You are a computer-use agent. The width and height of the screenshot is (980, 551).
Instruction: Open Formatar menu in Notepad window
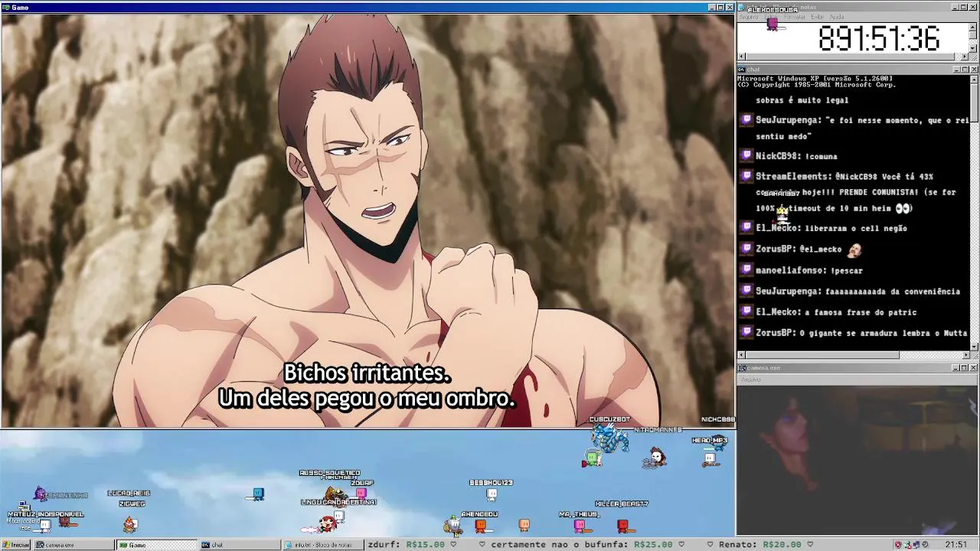coord(795,17)
